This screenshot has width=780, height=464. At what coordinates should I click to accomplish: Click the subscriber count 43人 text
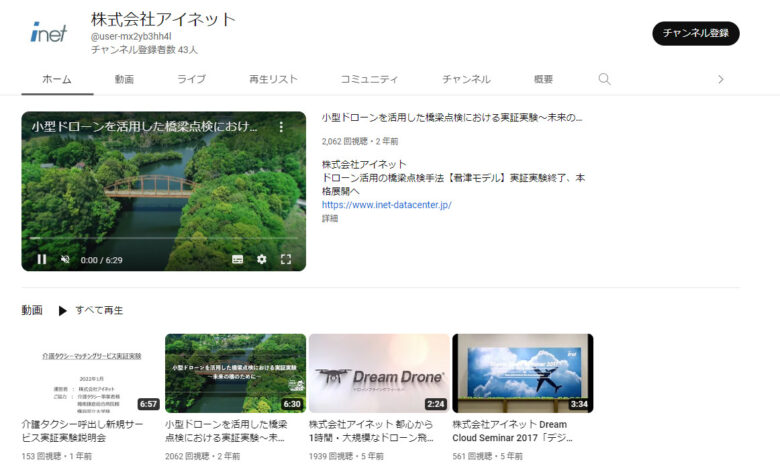click(144, 50)
